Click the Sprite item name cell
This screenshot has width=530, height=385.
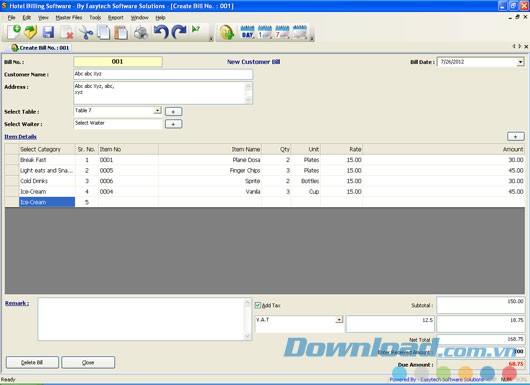[x=210, y=181]
